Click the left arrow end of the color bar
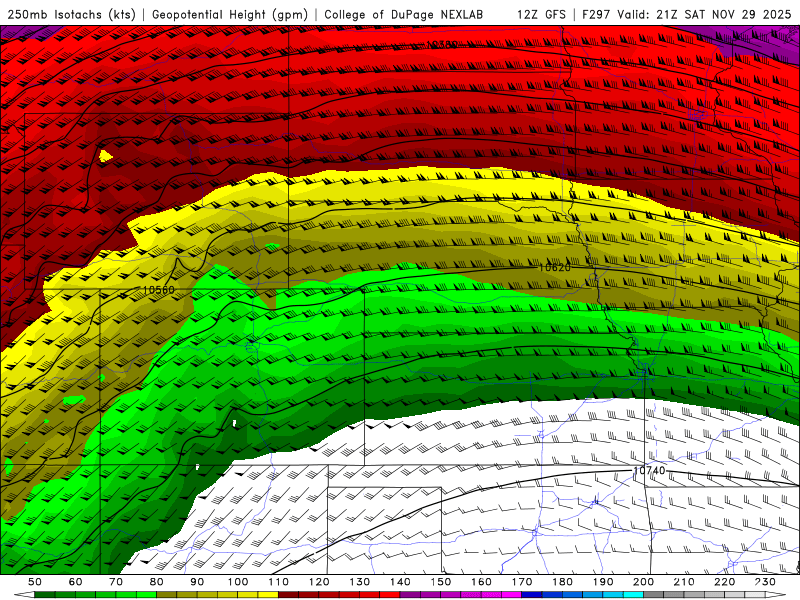 pos(24,595)
